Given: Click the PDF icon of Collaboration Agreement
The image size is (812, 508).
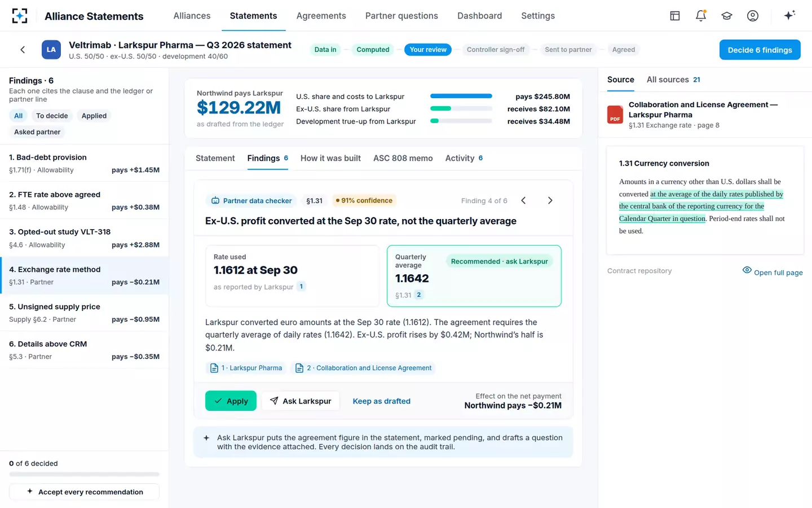Looking at the screenshot, I should point(615,115).
